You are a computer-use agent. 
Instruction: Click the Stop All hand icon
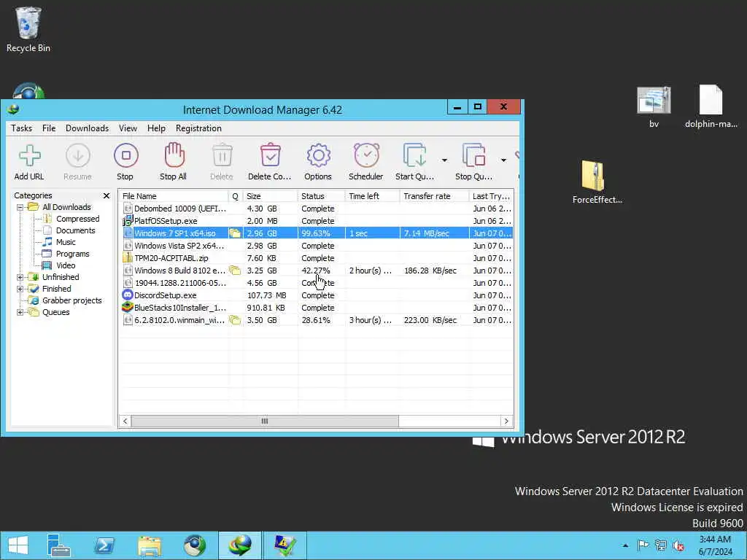(174, 162)
